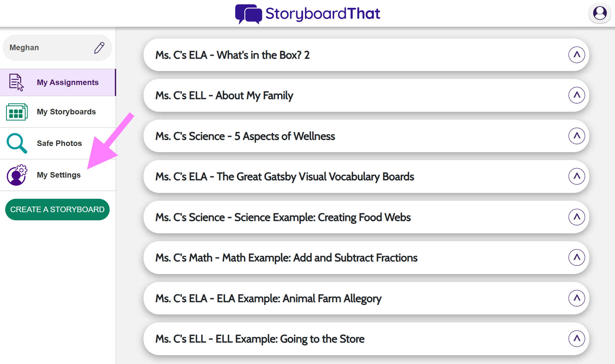
Task: Collapse the About My Family assignment
Action: (x=577, y=95)
